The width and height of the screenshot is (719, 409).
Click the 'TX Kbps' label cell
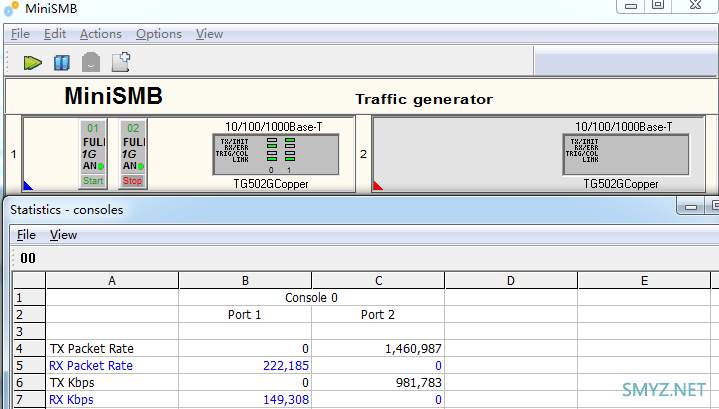click(112, 382)
